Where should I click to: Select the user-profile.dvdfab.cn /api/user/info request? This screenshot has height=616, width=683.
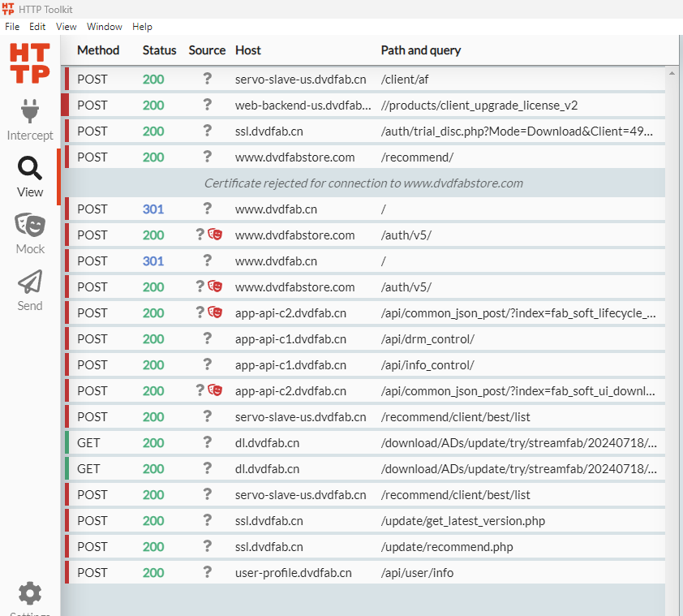pyautogui.click(x=365, y=572)
